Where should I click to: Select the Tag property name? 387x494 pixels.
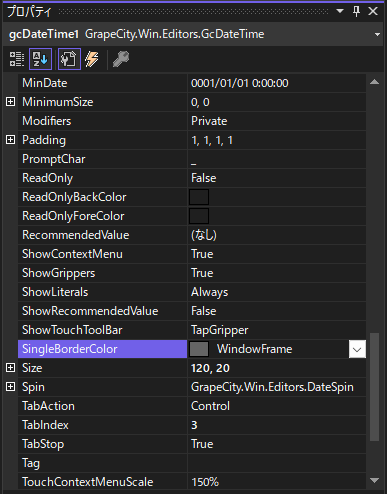(31, 463)
